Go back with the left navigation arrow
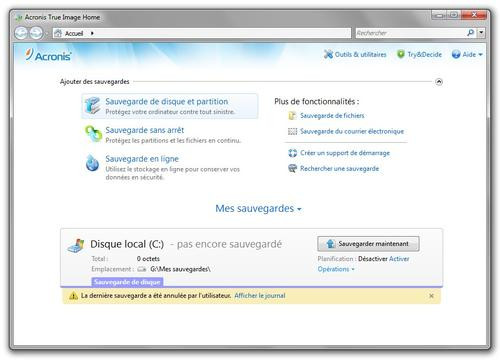Image resolution: width=500 pixels, height=361 pixels. (x=21, y=33)
